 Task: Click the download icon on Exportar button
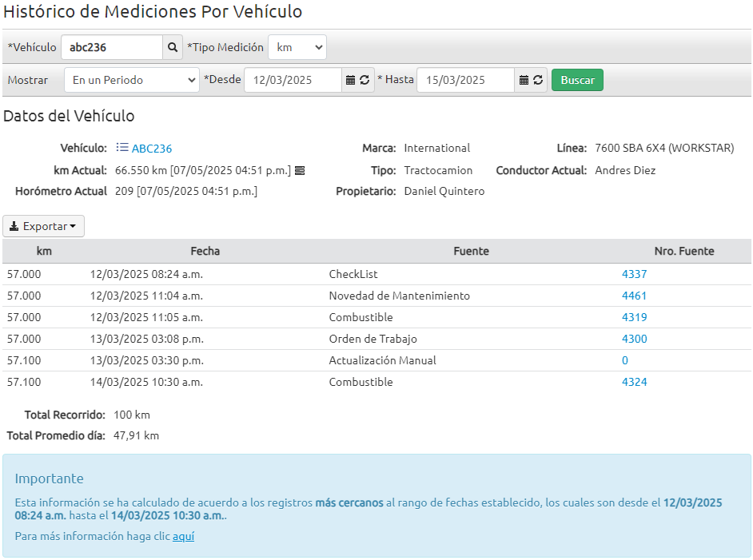pos(14,225)
